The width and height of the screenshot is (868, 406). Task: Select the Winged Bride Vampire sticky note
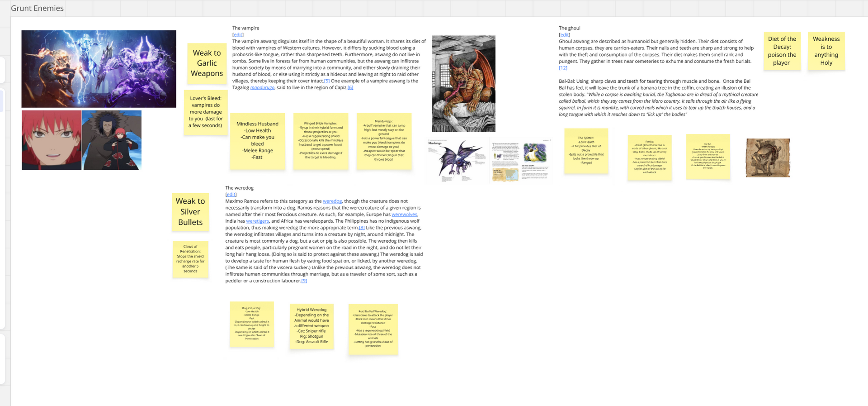321,141
